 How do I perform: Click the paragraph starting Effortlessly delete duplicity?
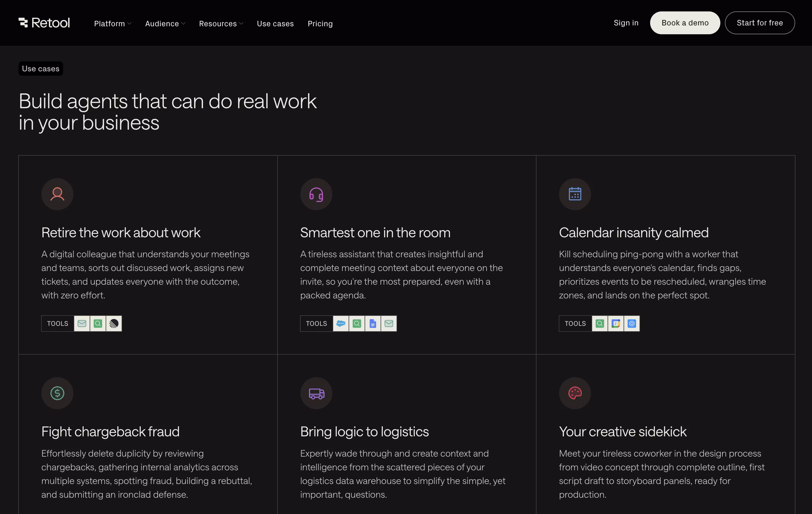pos(147,474)
